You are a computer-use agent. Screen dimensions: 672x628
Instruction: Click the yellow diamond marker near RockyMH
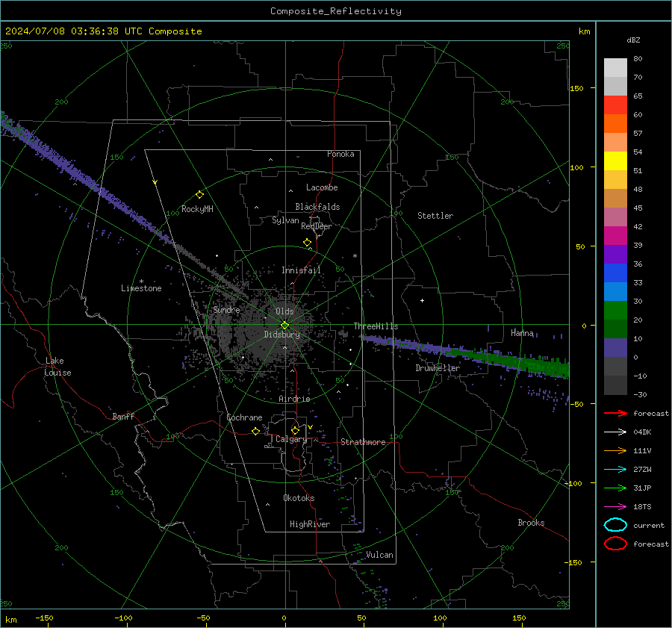(x=199, y=195)
